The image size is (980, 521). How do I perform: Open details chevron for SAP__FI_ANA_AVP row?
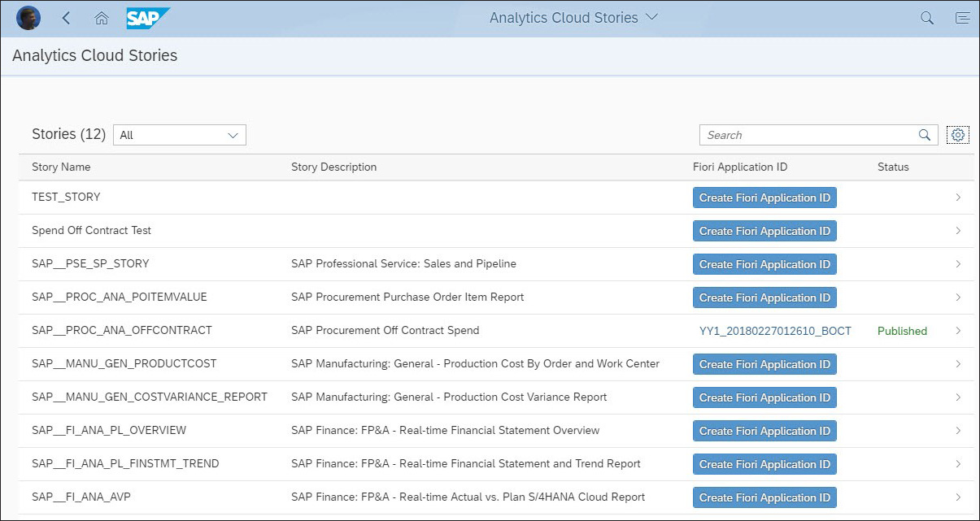pos(959,497)
